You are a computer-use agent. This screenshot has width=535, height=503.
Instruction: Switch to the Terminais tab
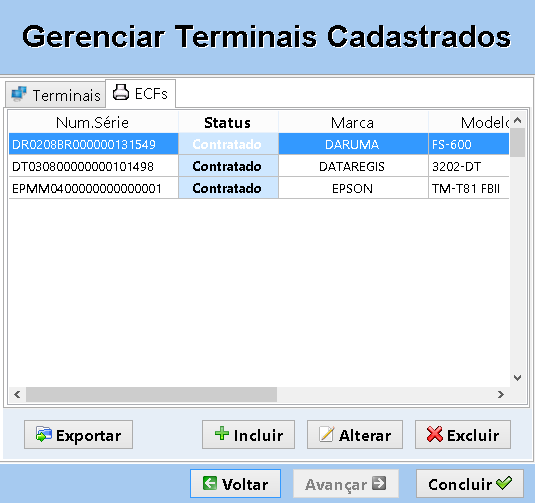55,95
